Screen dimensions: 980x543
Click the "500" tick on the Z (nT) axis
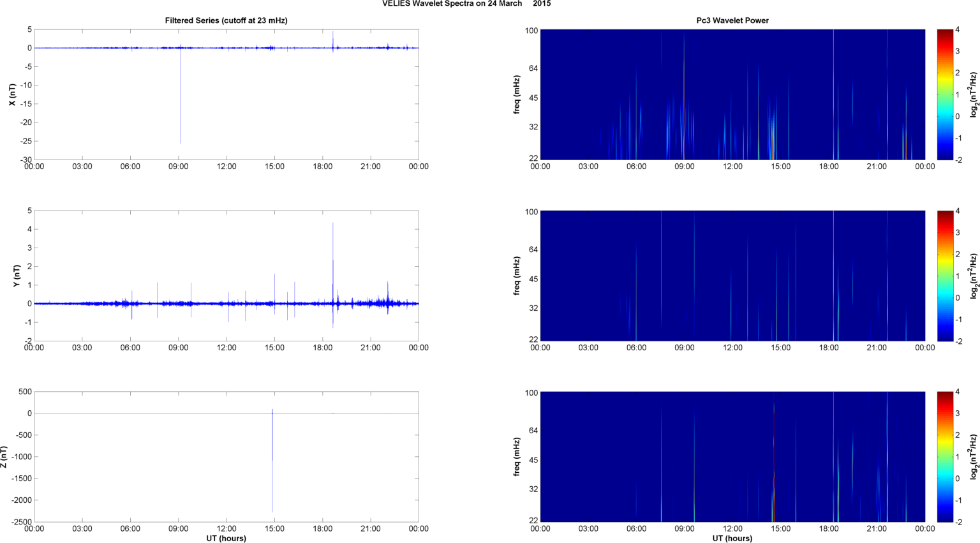point(25,392)
